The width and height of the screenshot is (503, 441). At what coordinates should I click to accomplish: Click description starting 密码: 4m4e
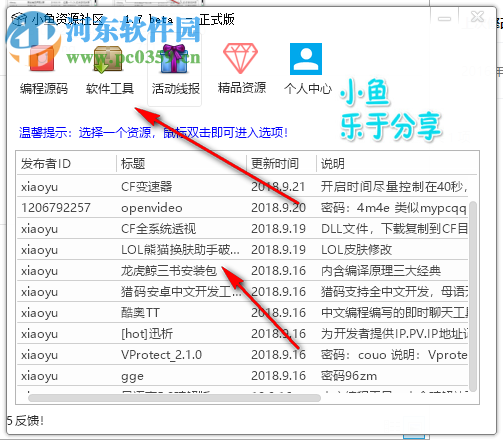pyautogui.click(x=394, y=208)
